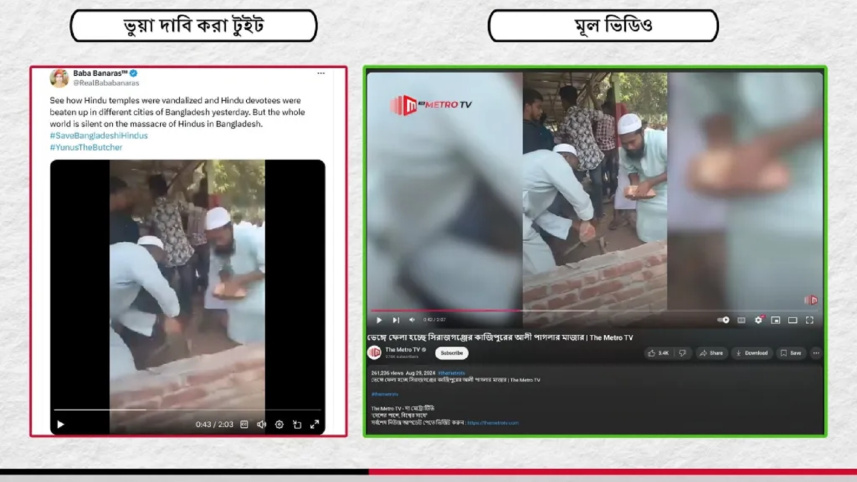Screen dimensions: 857x482
Task: Click the '261,236 views Aug 29, 2024' text
Action: click(x=403, y=373)
